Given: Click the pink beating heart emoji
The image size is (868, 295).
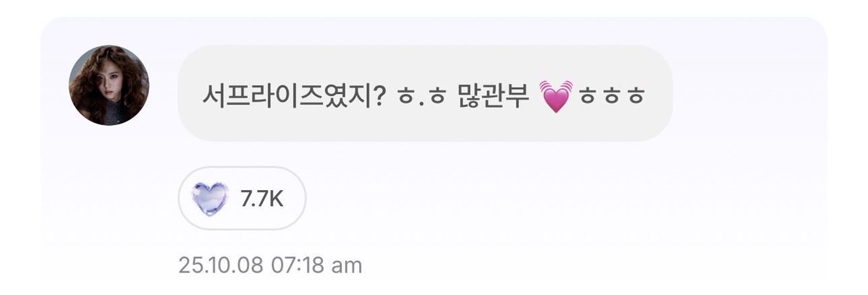Looking at the screenshot, I should [x=555, y=96].
